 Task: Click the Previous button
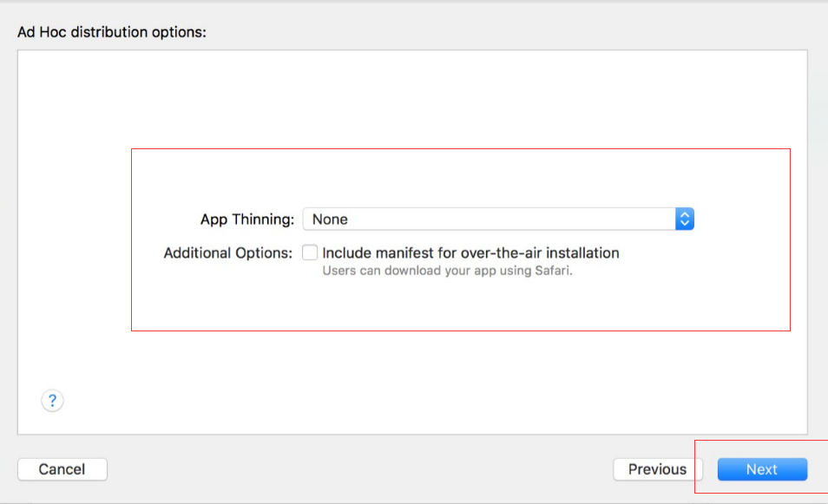[x=657, y=469]
